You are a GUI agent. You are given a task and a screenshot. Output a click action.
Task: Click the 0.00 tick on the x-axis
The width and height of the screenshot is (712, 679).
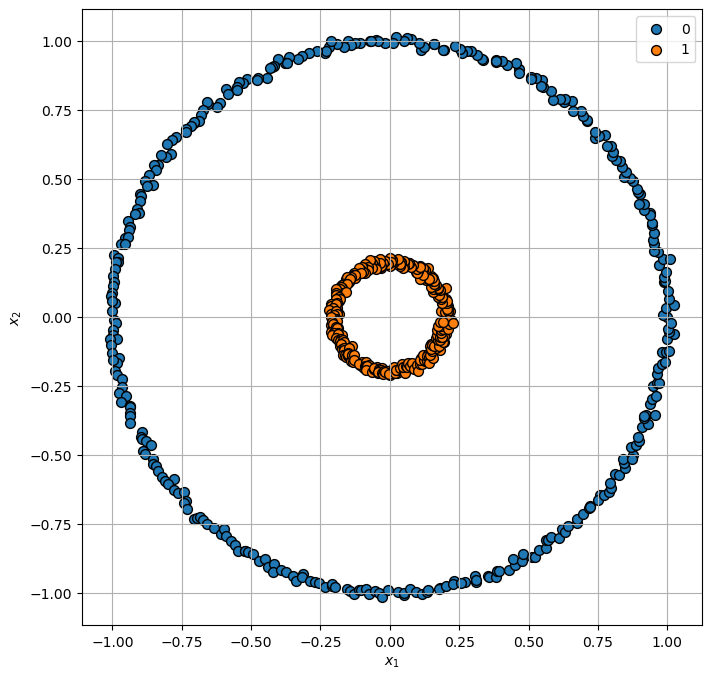pos(390,639)
